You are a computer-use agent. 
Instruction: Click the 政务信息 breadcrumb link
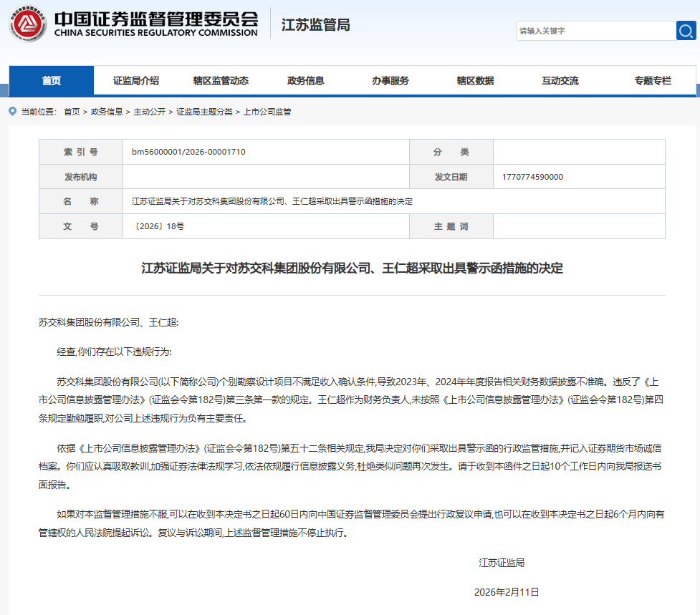[x=107, y=112]
